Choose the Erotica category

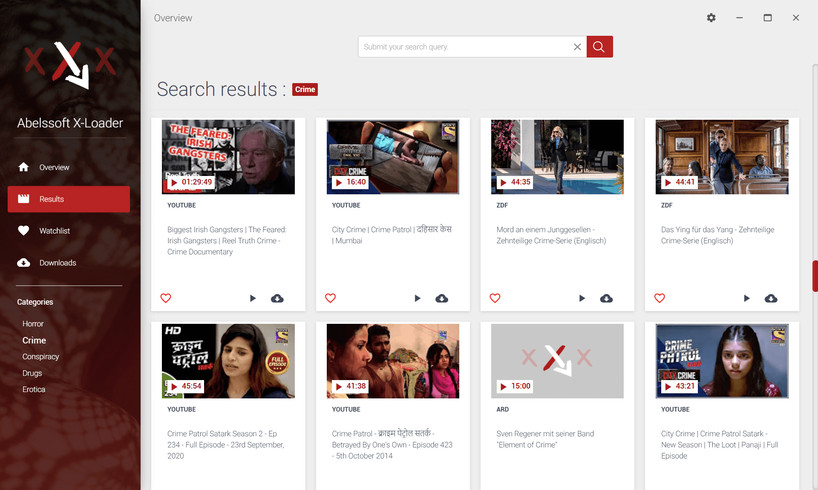(34, 389)
